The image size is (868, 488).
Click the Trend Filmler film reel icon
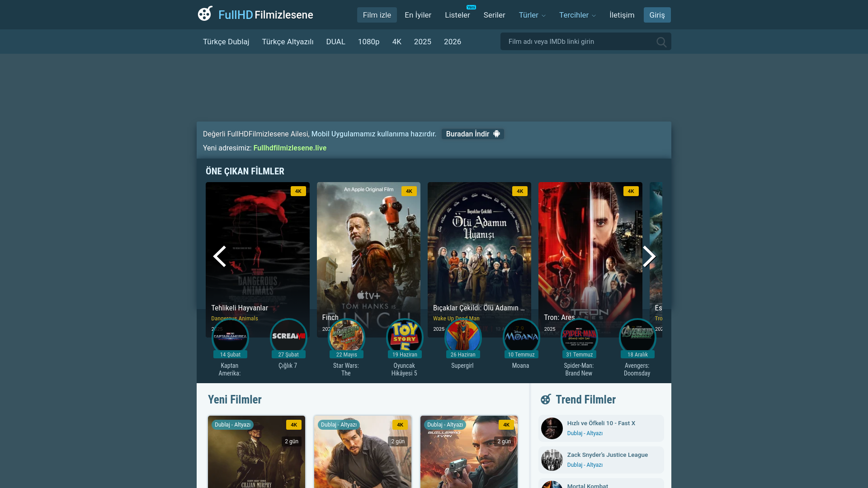point(546,399)
